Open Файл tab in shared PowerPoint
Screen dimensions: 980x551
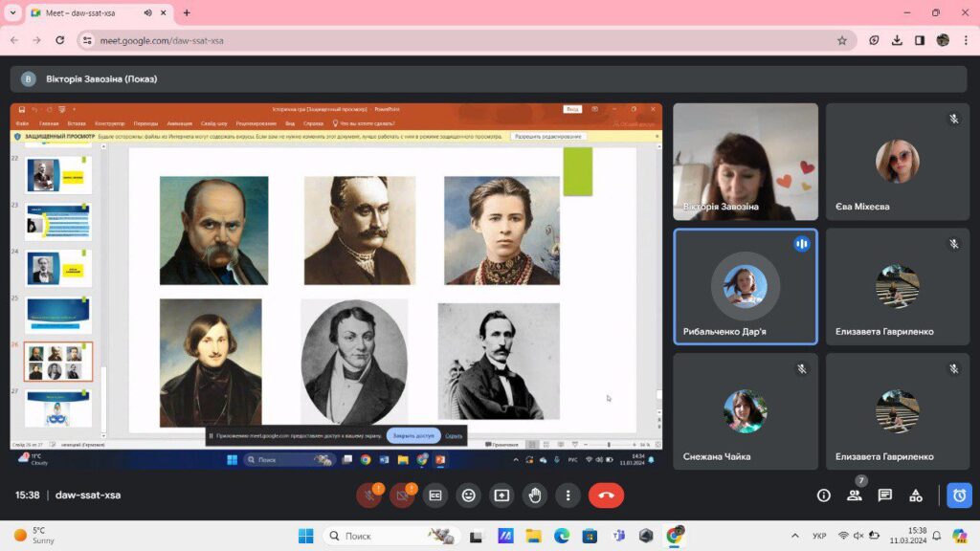click(23, 123)
